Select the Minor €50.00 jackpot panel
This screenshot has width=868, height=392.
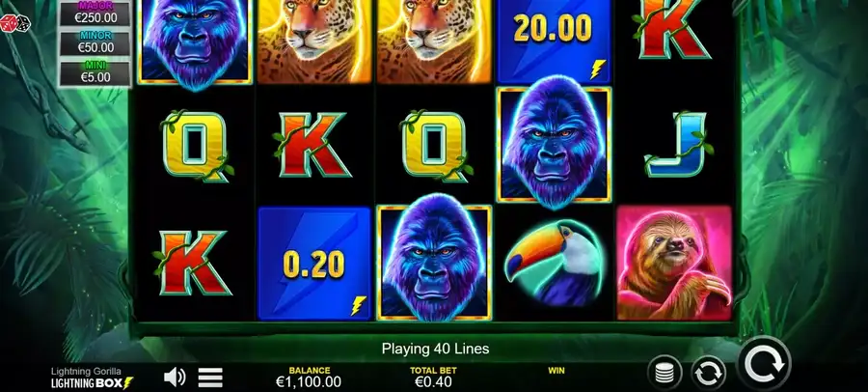95,42
